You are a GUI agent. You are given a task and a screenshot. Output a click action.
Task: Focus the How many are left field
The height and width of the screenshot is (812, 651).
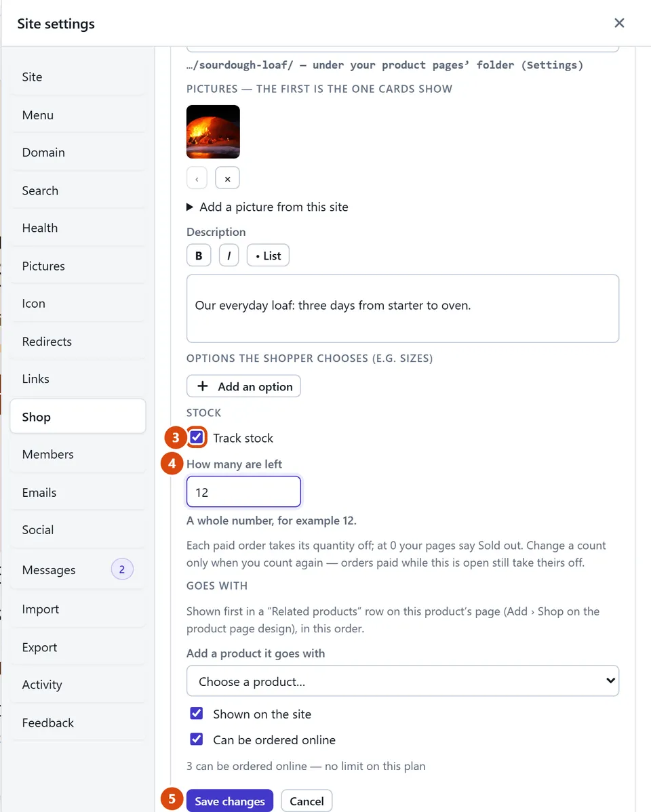[243, 491]
